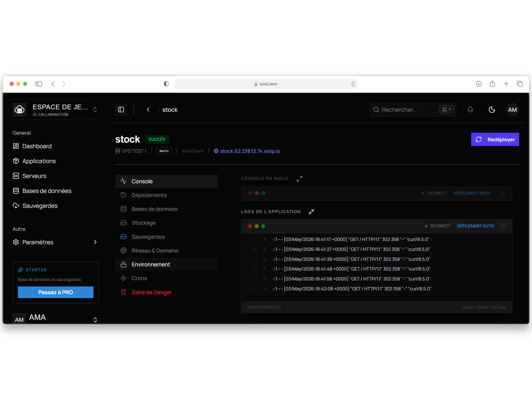532x399 pixels.
Task: Show Safari tab overview
Action: tap(520, 84)
